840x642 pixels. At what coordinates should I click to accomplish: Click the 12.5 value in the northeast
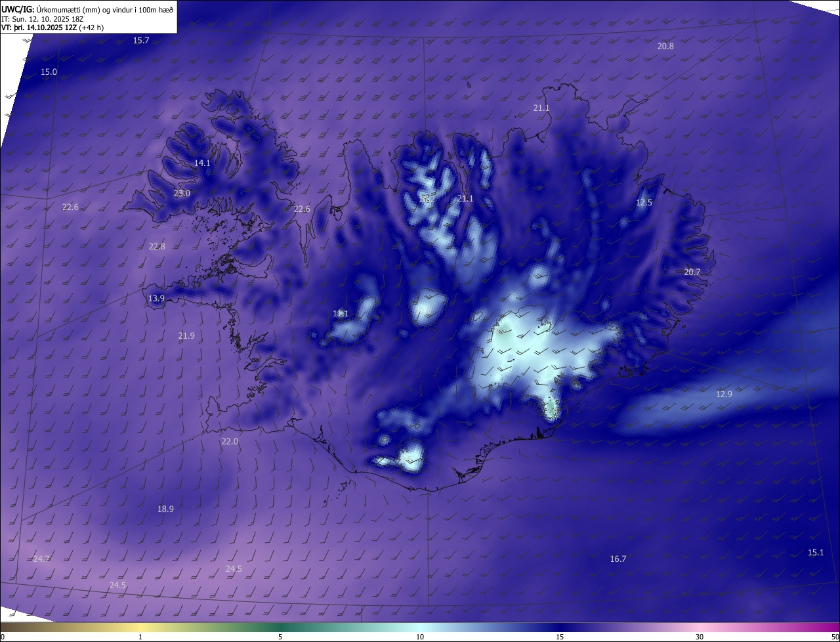(x=644, y=203)
